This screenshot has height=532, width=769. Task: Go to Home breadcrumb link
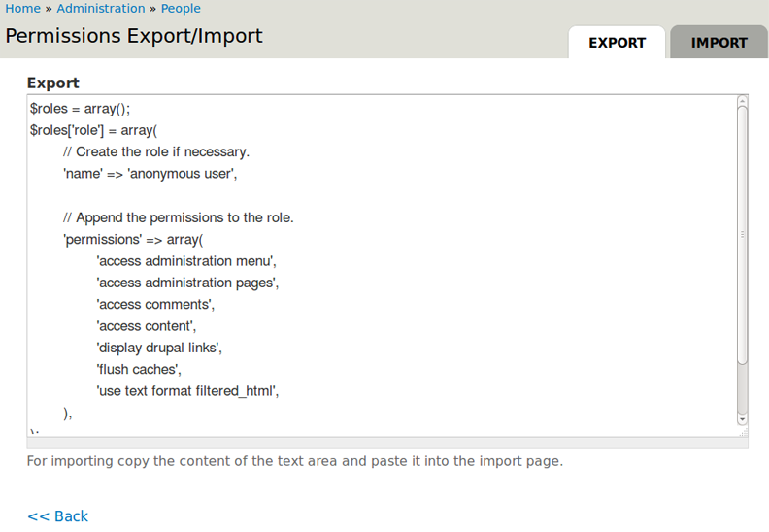pos(23,9)
